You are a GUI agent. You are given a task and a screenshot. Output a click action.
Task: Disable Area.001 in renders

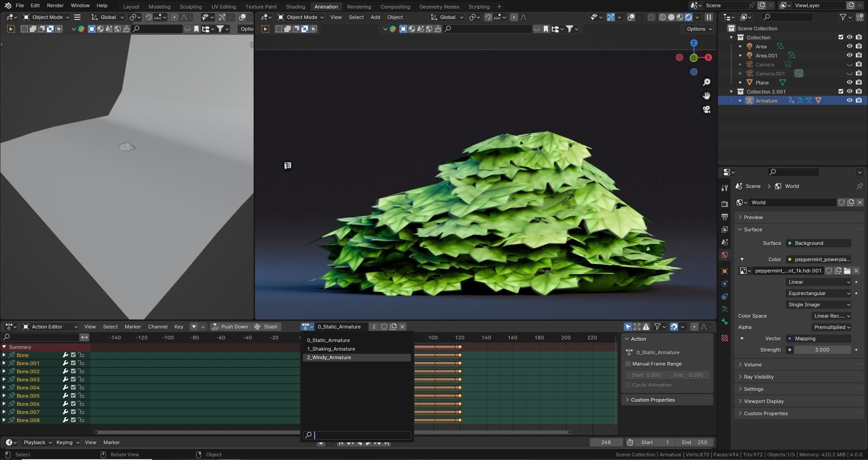(x=859, y=55)
